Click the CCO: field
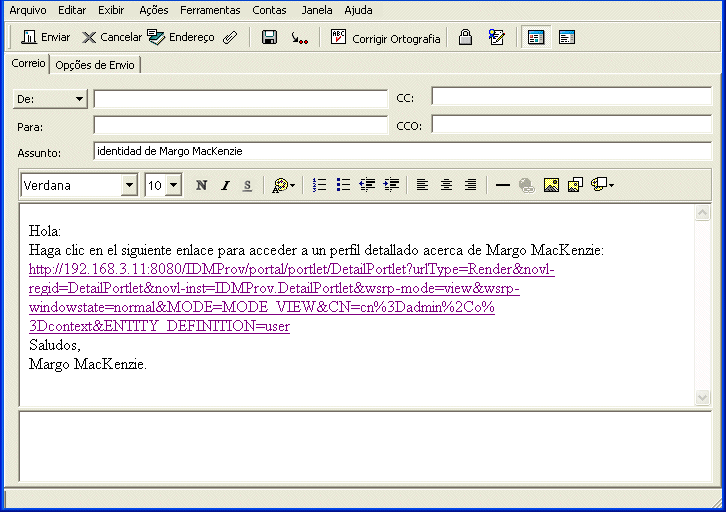 tap(571, 124)
